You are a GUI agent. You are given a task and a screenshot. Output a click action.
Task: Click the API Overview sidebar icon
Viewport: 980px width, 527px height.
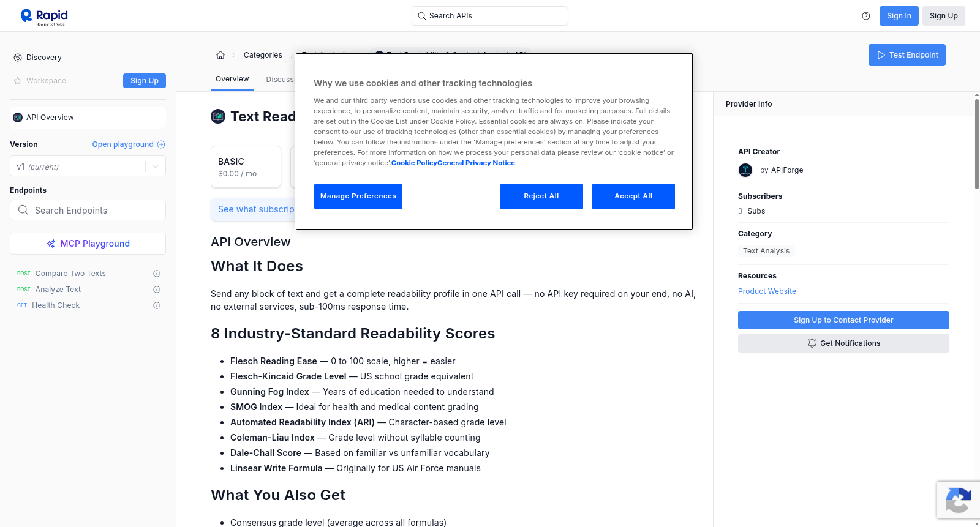pyautogui.click(x=18, y=118)
